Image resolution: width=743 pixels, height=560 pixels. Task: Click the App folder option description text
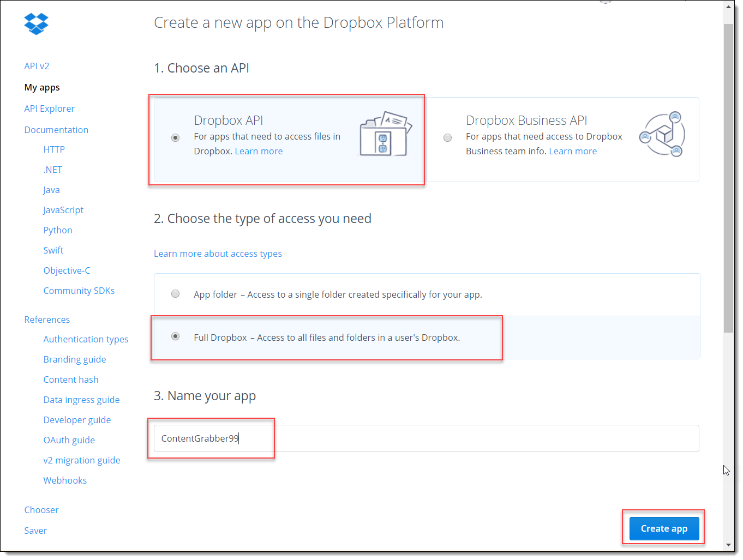click(338, 294)
